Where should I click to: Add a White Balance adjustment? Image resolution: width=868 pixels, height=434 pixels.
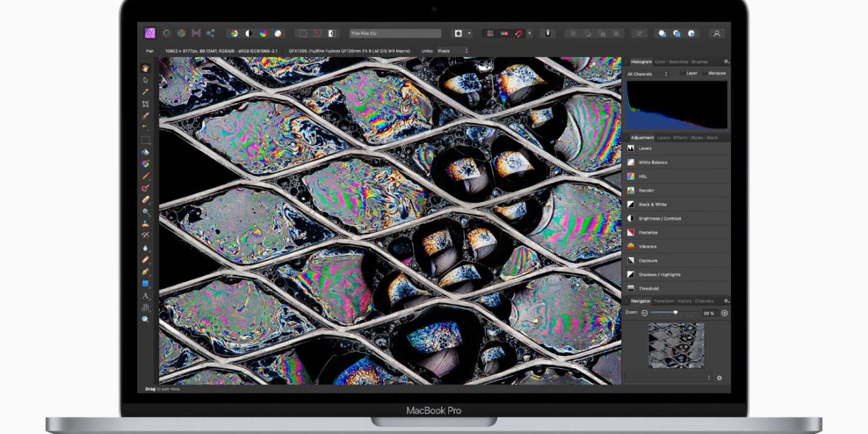click(x=652, y=163)
